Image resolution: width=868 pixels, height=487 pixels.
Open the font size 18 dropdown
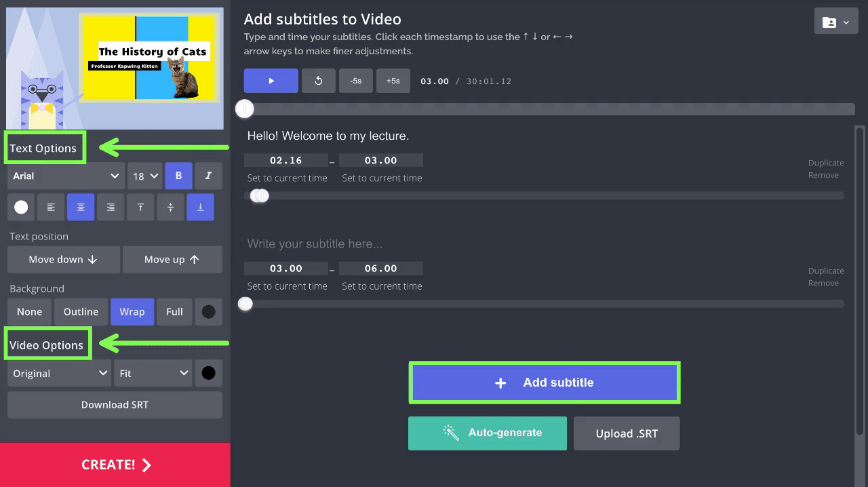coord(145,176)
